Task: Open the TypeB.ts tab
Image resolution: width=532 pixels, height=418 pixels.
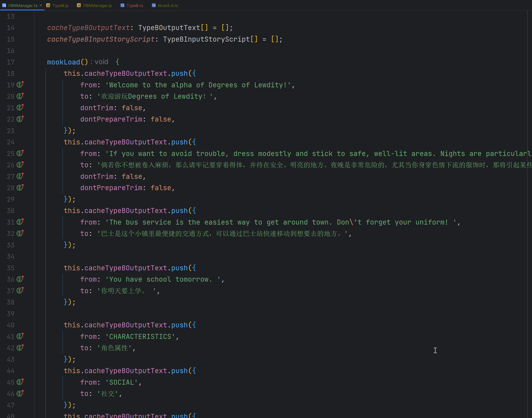Action: tap(135, 5)
